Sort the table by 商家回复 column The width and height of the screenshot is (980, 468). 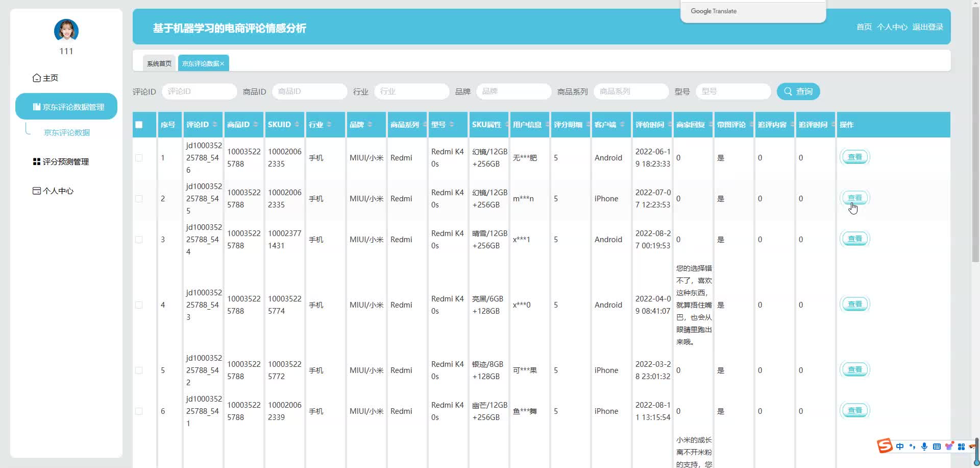click(711, 125)
